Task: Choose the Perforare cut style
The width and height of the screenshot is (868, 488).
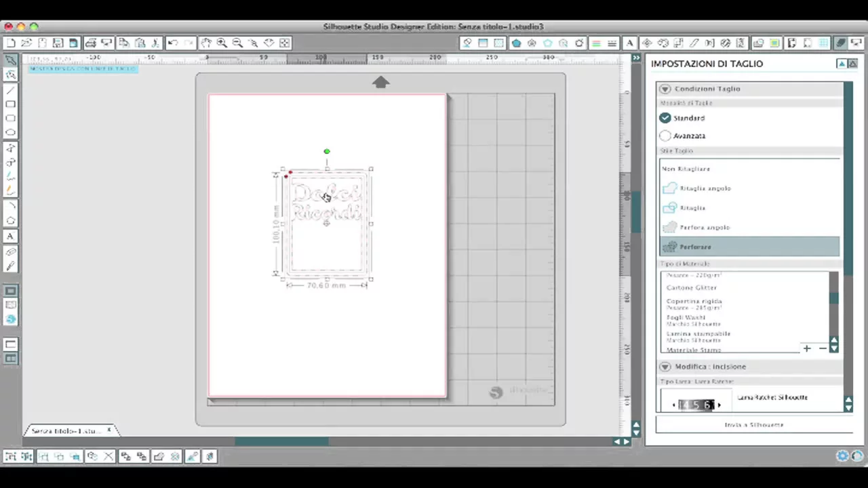Action: [x=750, y=247]
